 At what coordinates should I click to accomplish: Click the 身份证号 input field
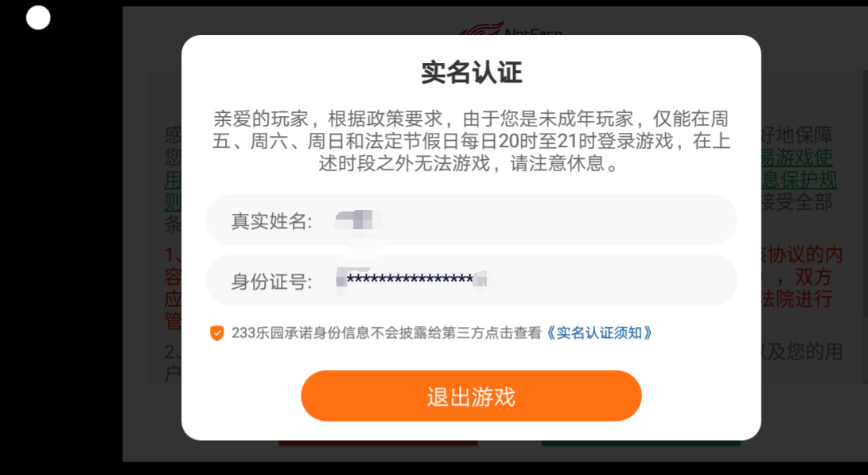coord(471,280)
